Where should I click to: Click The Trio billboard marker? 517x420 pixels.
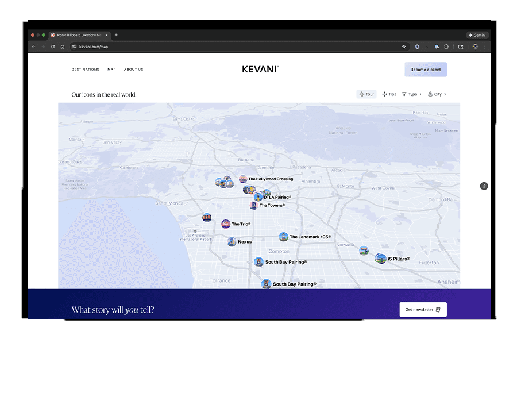point(226,224)
